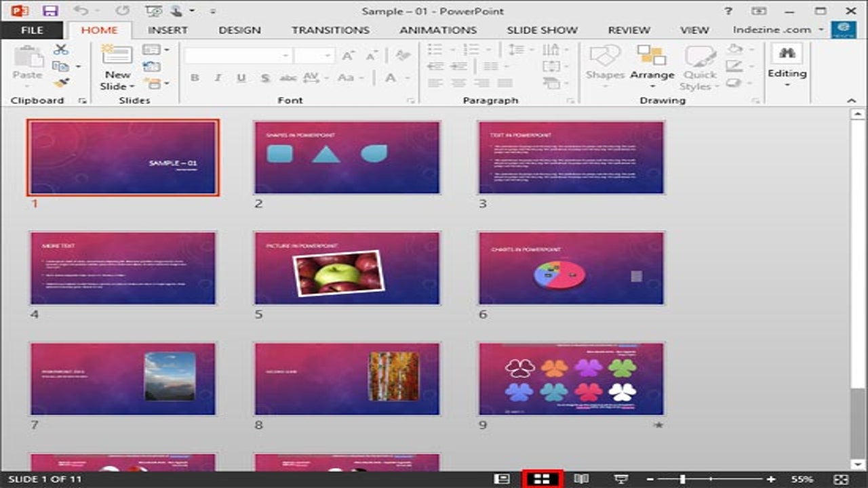The image size is (868, 488).
Task: Switch to Reading view in status bar
Action: click(x=581, y=479)
